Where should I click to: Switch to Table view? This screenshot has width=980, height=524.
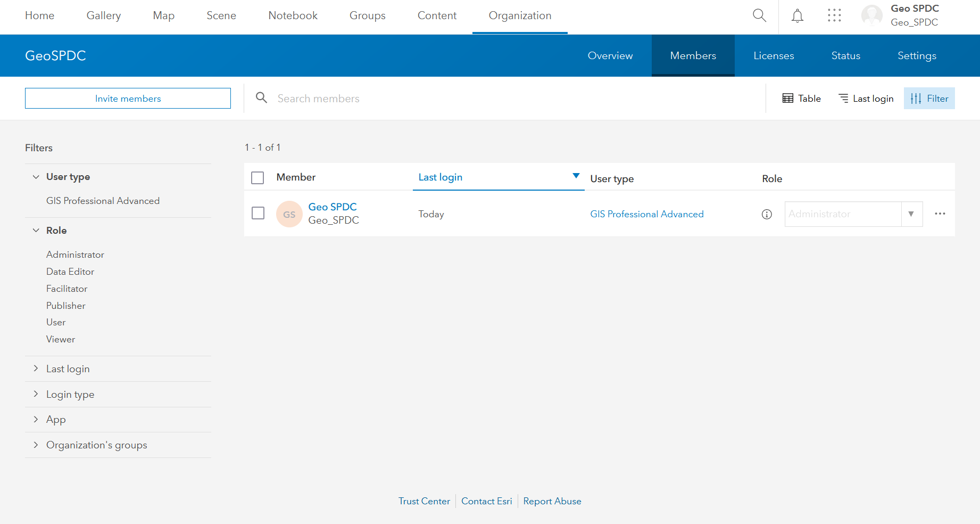pos(801,98)
